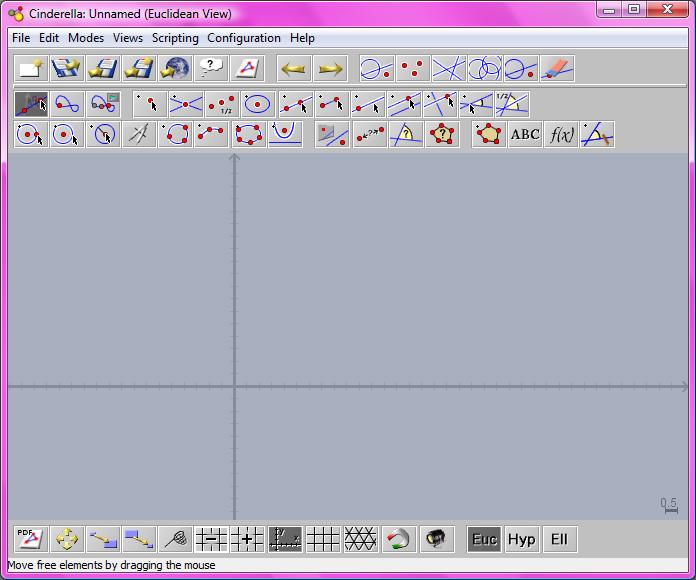
Task: Click the delete eraser icon
Action: tap(557, 69)
